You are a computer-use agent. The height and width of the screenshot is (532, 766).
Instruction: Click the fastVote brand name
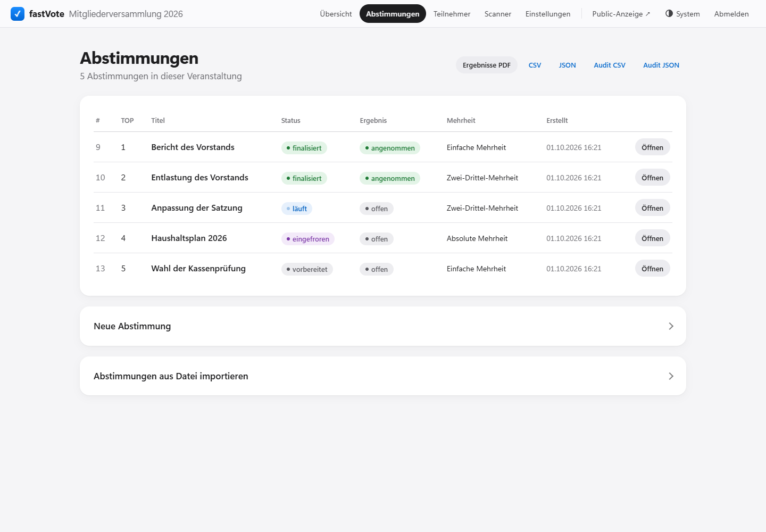click(x=47, y=14)
